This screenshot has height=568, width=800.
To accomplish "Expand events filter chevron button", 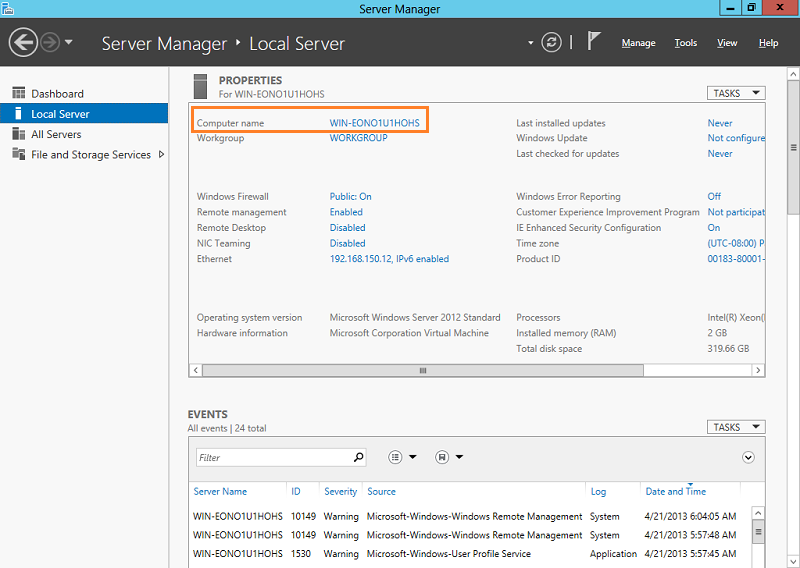I will [x=748, y=457].
